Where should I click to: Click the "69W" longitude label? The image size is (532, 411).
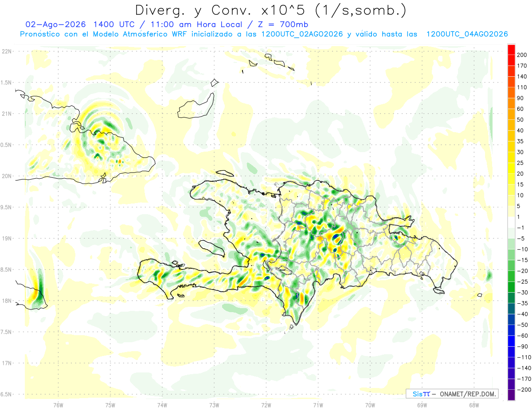click(422, 405)
